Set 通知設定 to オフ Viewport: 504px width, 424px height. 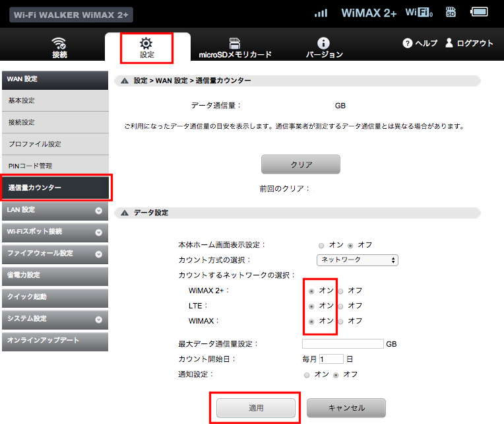tap(336, 375)
